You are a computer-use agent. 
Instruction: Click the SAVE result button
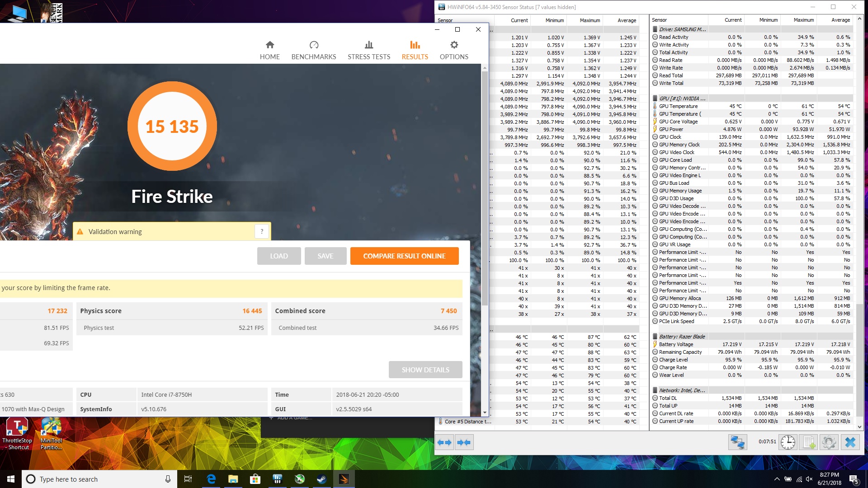(x=325, y=256)
